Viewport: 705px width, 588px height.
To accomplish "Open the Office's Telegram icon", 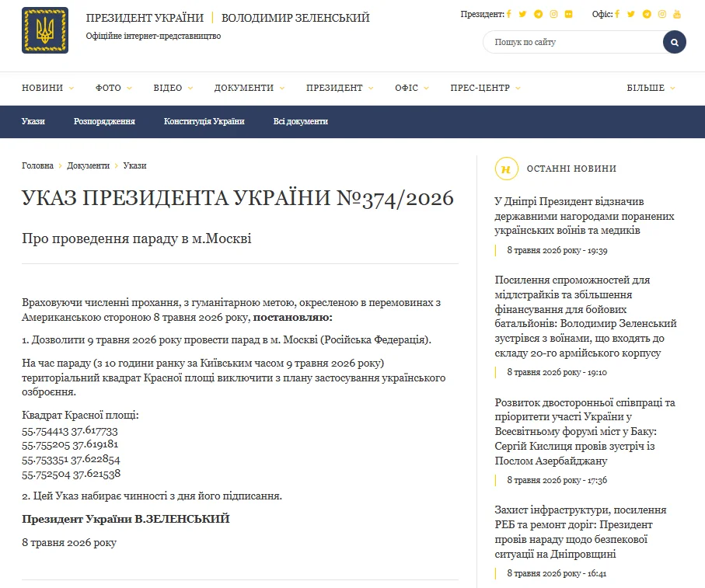I will click(x=647, y=15).
